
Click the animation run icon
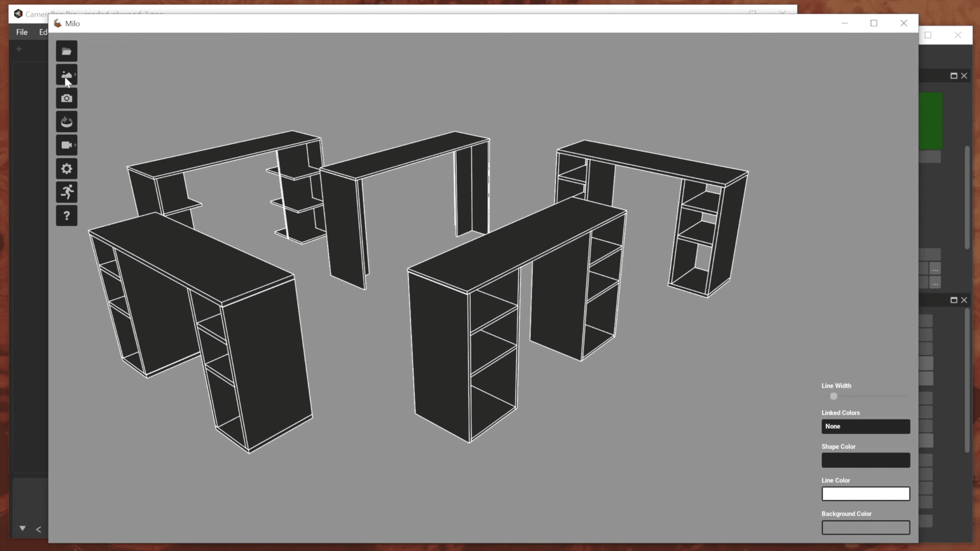click(66, 192)
